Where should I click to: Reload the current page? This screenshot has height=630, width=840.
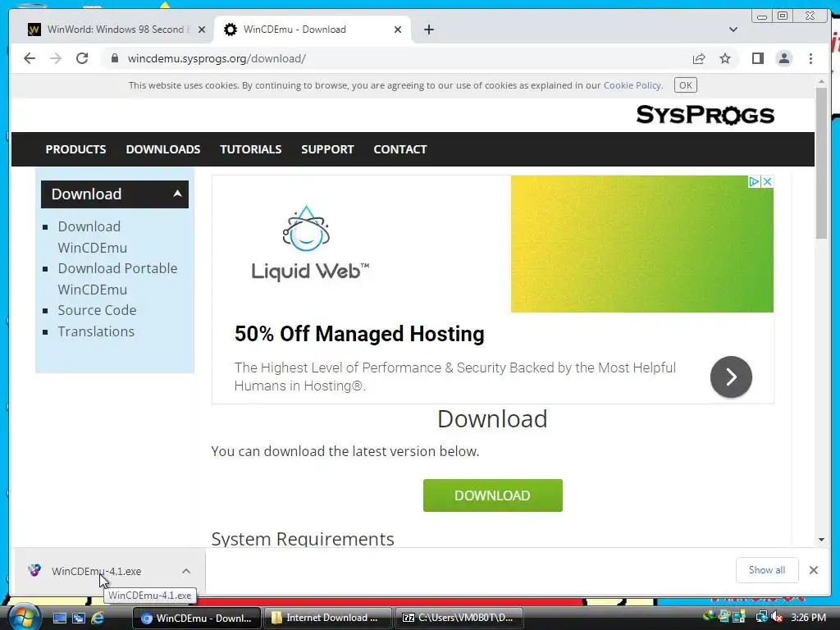pyautogui.click(x=82, y=58)
